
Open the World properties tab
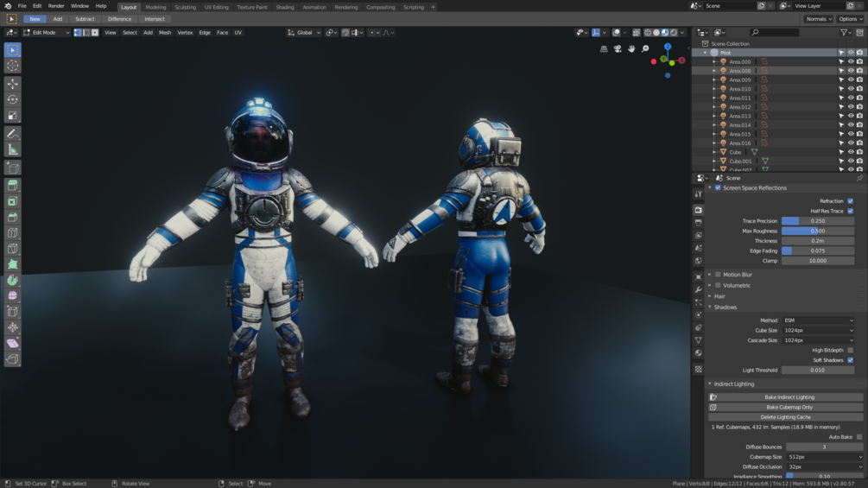699,261
